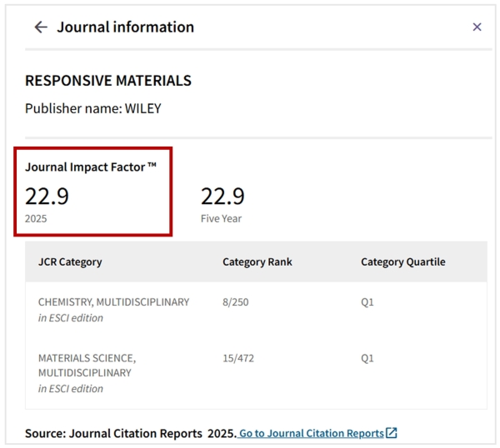Click in ESCI edition under Materials Science

pos(71,389)
